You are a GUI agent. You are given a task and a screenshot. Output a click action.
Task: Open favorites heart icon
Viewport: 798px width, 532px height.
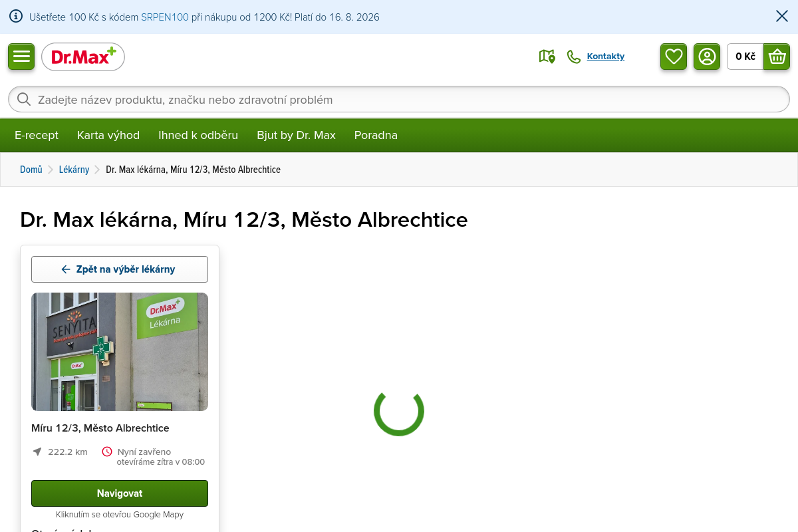674,57
